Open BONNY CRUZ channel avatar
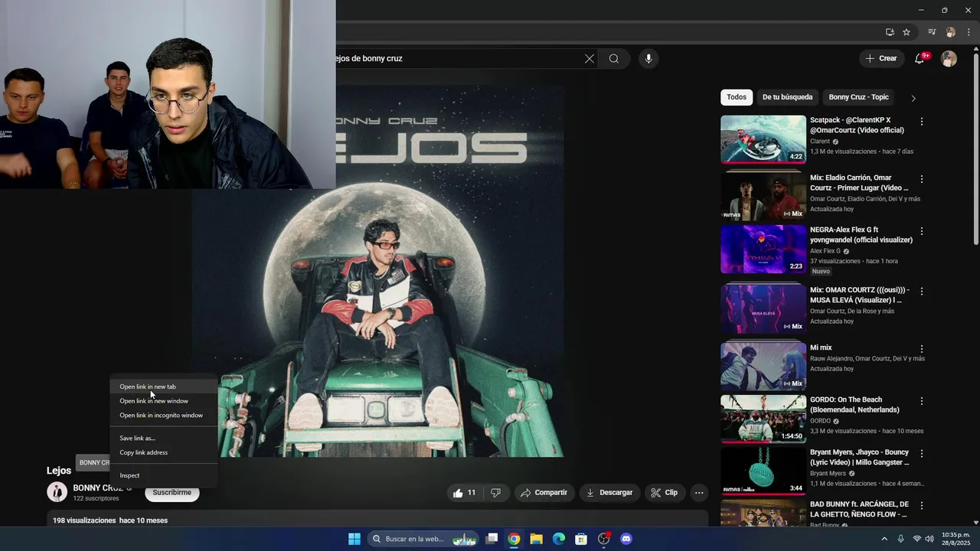This screenshot has height=551, width=980. [x=57, y=492]
